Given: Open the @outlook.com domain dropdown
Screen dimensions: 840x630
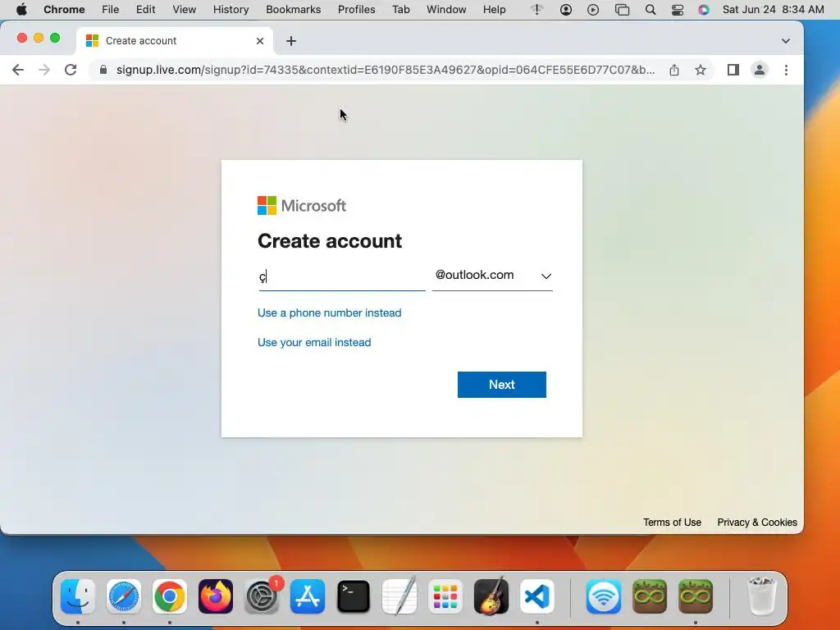Looking at the screenshot, I should click(492, 276).
